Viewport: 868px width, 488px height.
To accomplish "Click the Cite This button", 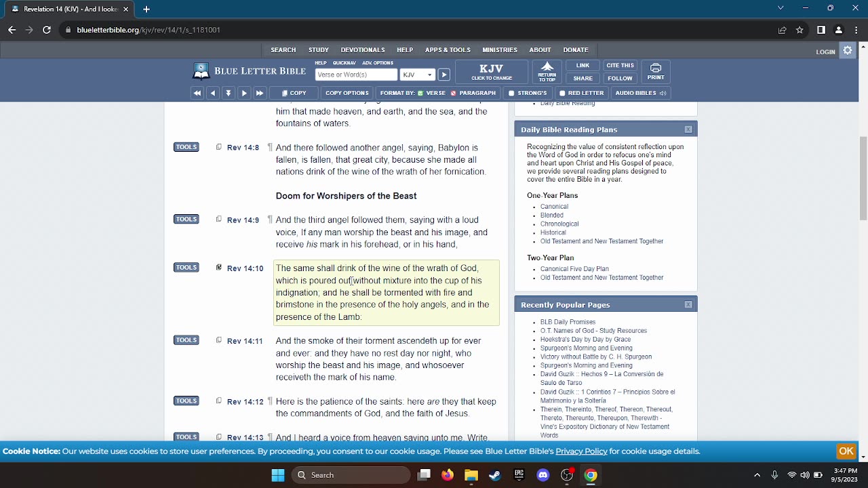I will pos(620,66).
